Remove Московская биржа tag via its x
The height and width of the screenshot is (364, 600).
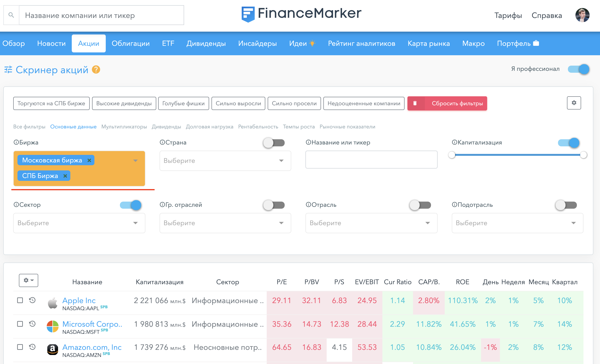[89, 160]
